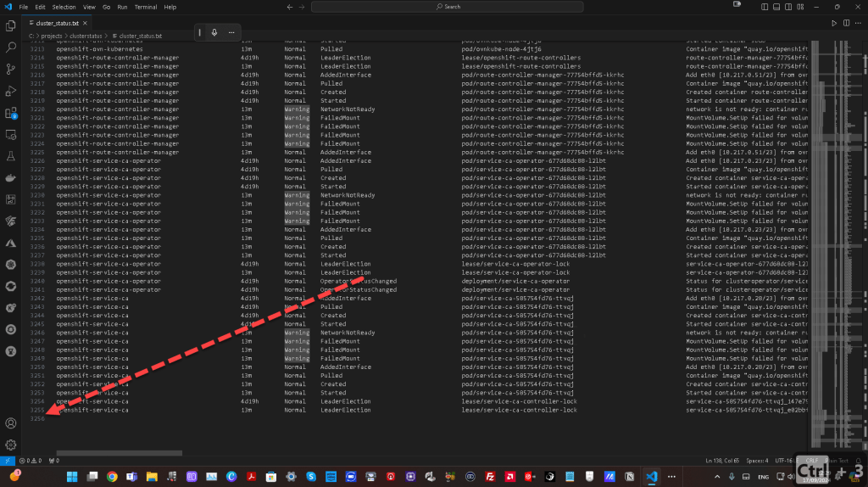Open the File menu
The height and width of the screenshot is (487, 868).
click(23, 7)
